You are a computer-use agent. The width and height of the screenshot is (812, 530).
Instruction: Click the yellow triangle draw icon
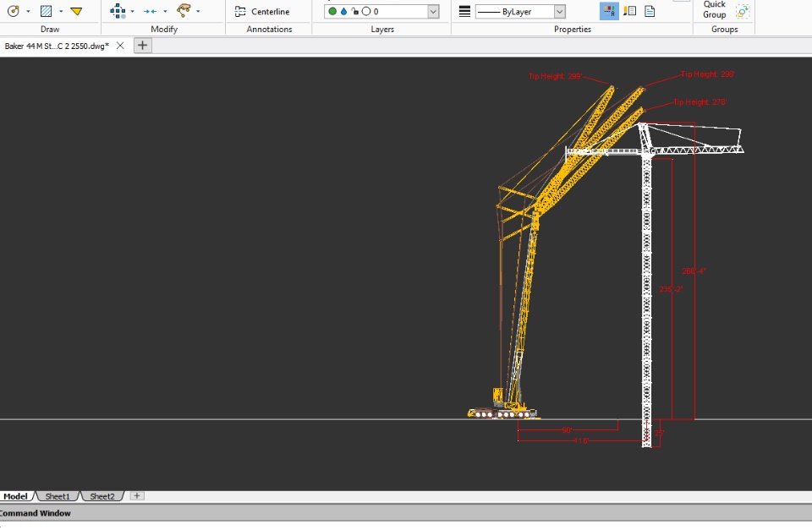(x=76, y=11)
